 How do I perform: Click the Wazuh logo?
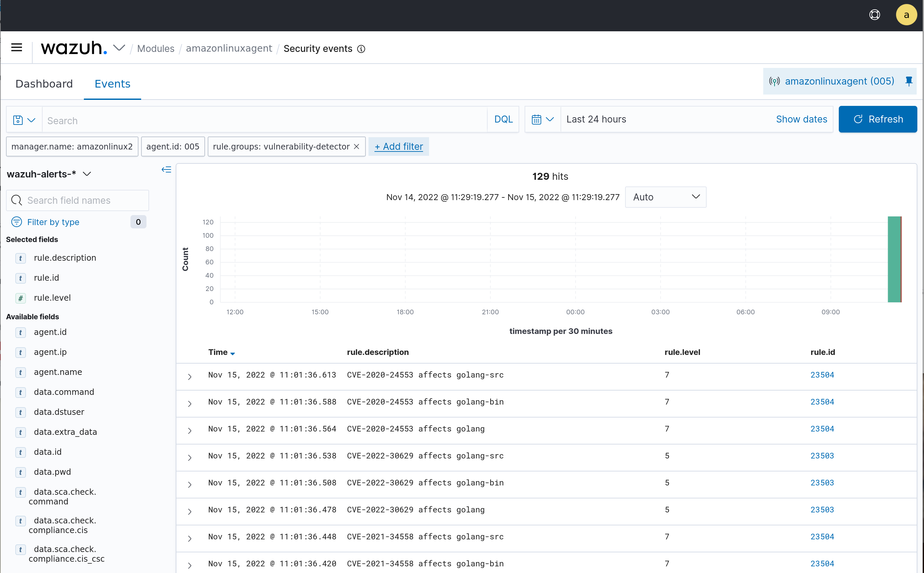[x=74, y=48]
